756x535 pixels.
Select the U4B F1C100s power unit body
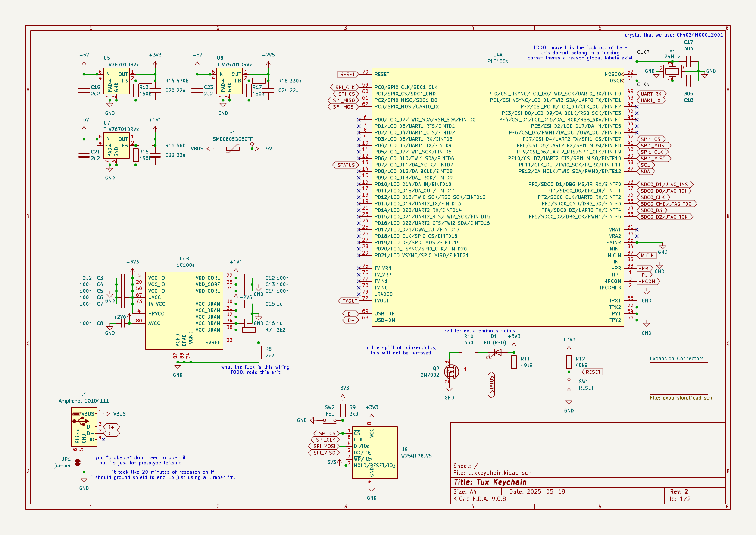coord(184,310)
